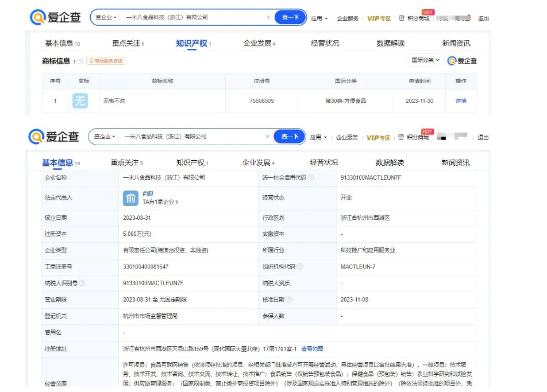The height and width of the screenshot is (392, 547).
Task: Clear the upper search box with the X icon
Action: [x=268, y=17]
